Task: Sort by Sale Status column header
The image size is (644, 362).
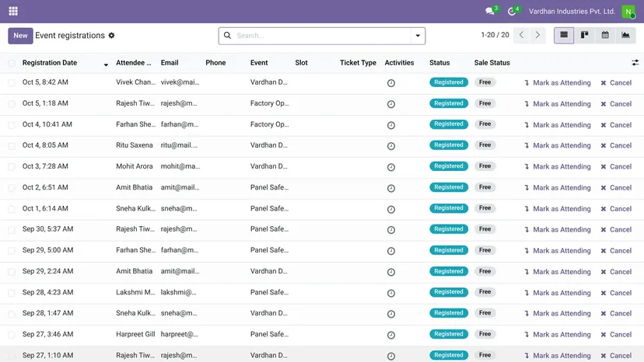Action: pyautogui.click(x=492, y=63)
